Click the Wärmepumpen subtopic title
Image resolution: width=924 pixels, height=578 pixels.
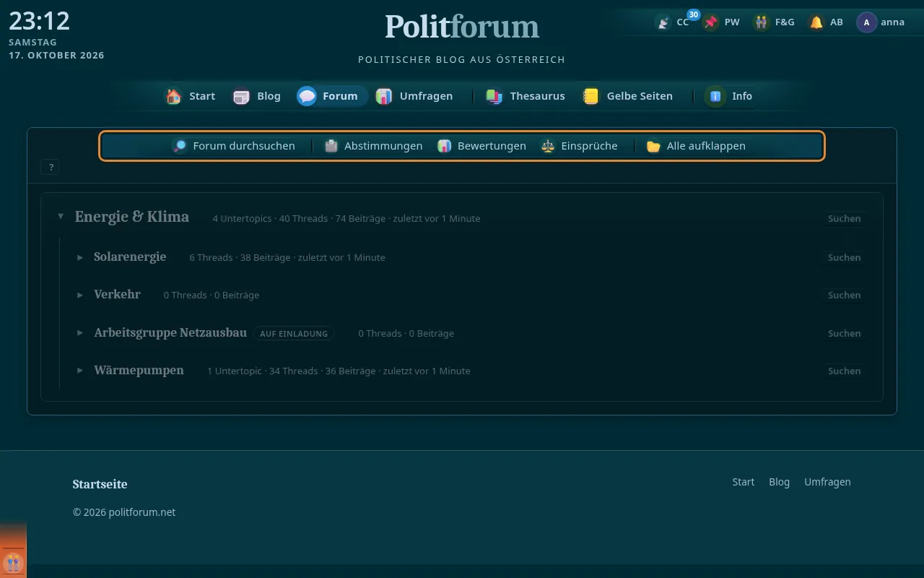tap(139, 371)
